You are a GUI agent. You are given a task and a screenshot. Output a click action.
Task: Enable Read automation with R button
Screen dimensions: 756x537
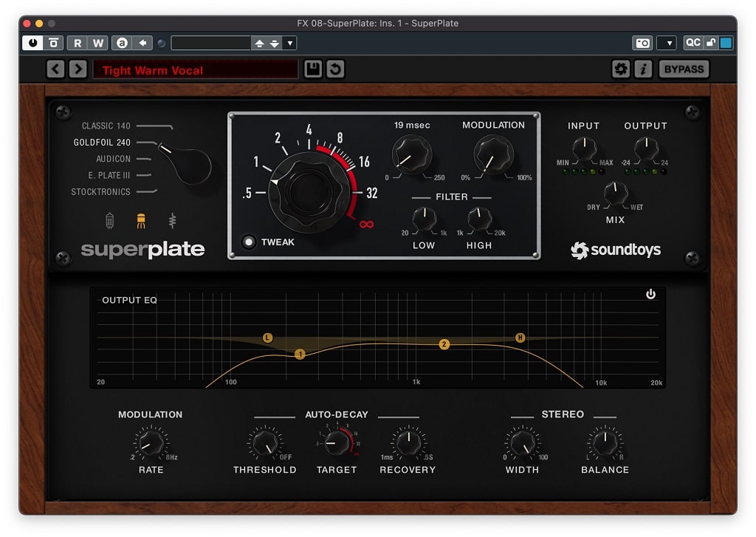pos(78,43)
